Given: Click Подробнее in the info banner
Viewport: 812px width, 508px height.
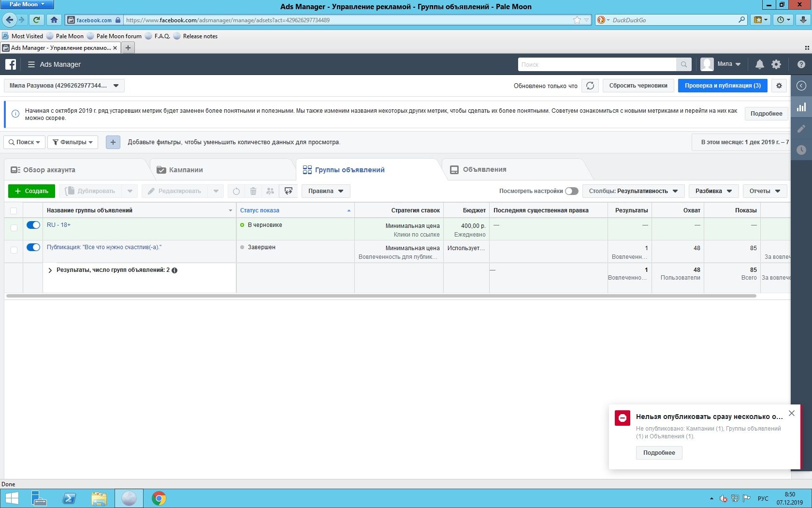Looking at the screenshot, I should point(766,114).
